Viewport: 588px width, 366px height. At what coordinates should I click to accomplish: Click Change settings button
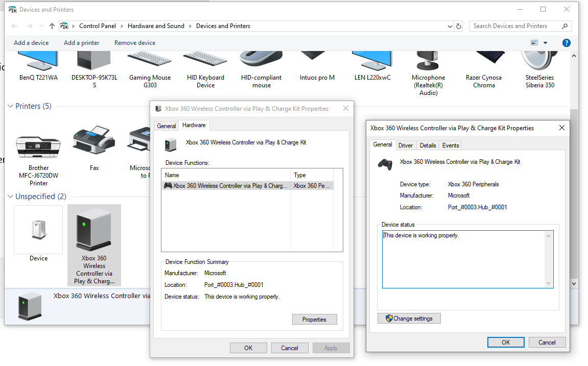pos(409,319)
